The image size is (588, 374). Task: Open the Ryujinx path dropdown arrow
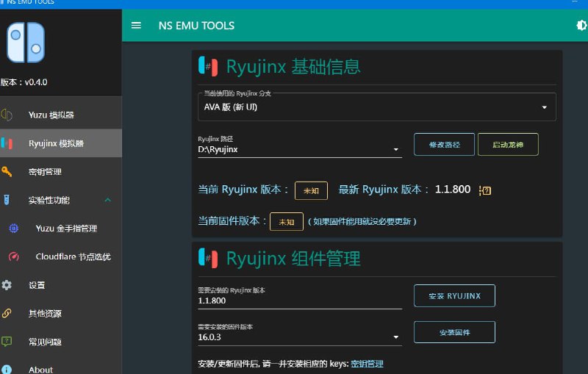(395, 149)
